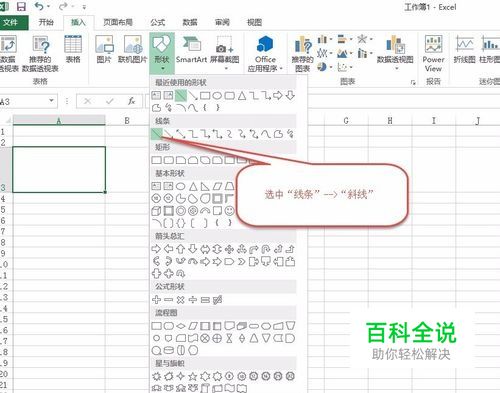Click the formula bar confirm checkmark
The width and height of the screenshot is (500, 393).
(x=110, y=101)
